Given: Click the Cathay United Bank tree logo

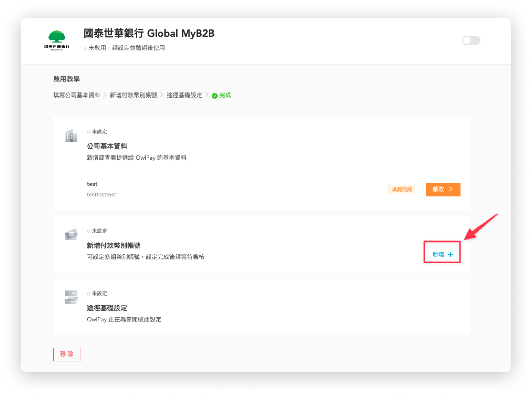Looking at the screenshot, I should click(57, 40).
